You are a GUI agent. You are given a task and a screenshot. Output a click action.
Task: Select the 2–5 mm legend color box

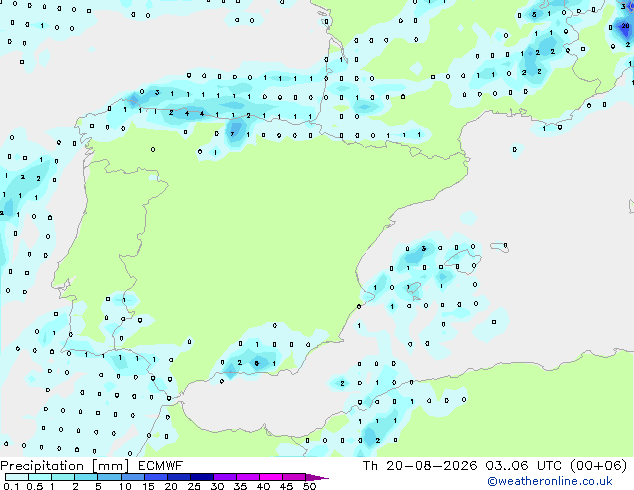86,477
